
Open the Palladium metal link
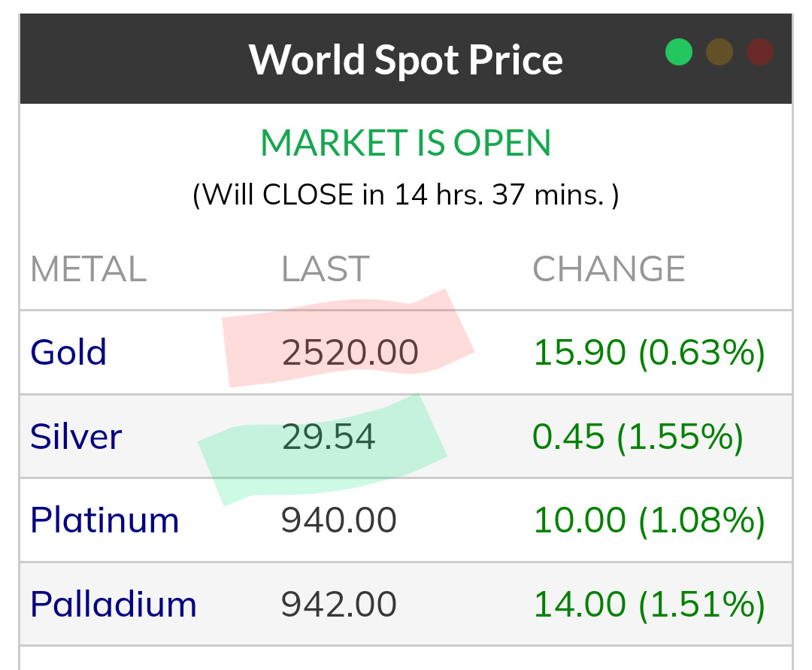[114, 604]
